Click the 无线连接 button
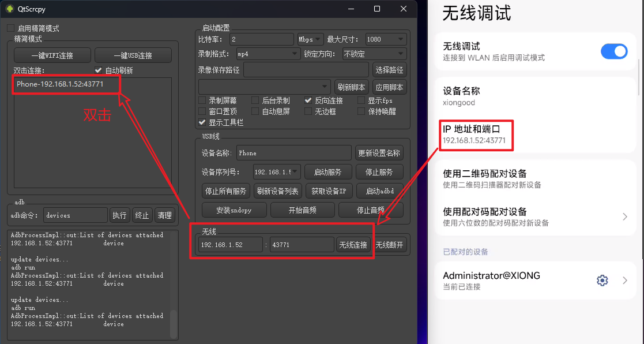The image size is (644, 344). 353,245
